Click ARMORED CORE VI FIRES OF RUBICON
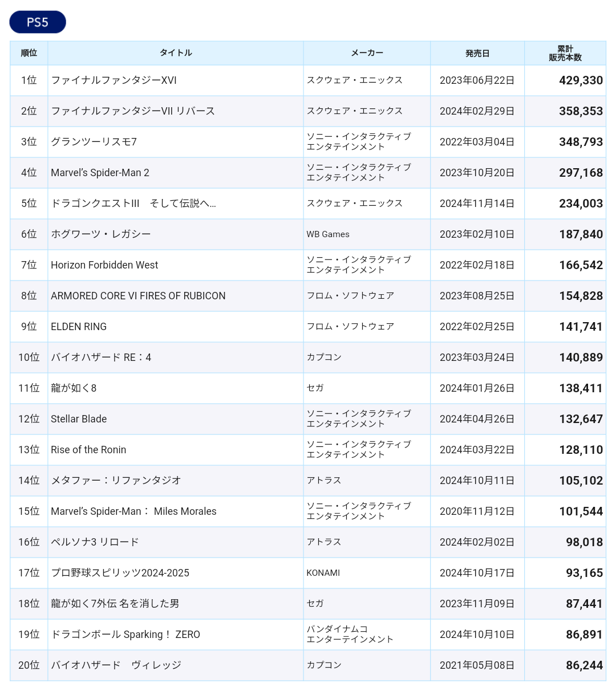Screen dimensions: 616x691 (x=138, y=296)
